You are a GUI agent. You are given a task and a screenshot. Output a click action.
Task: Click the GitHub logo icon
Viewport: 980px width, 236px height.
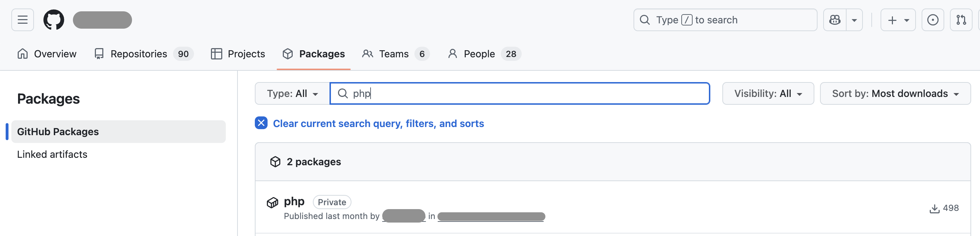pos(54,20)
